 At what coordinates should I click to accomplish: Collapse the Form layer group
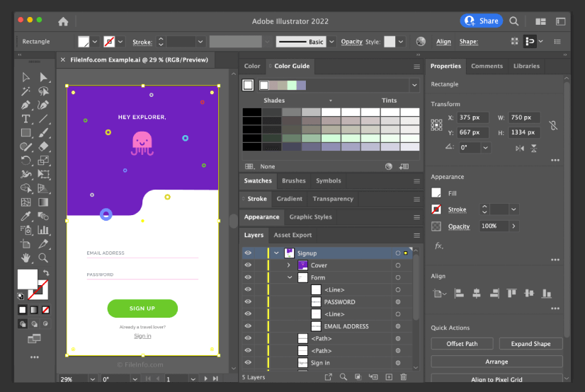(x=289, y=277)
